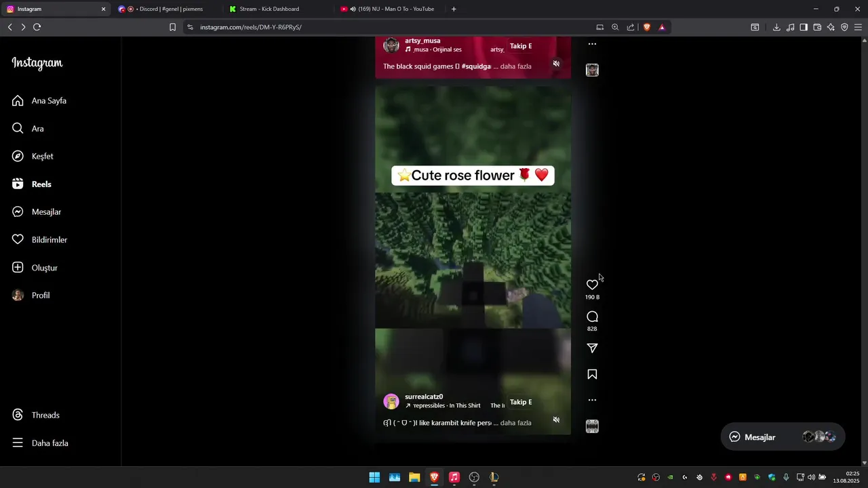Screen dimensions: 868x488
Task: Open surrealcatz0 username link
Action: pyautogui.click(x=424, y=396)
